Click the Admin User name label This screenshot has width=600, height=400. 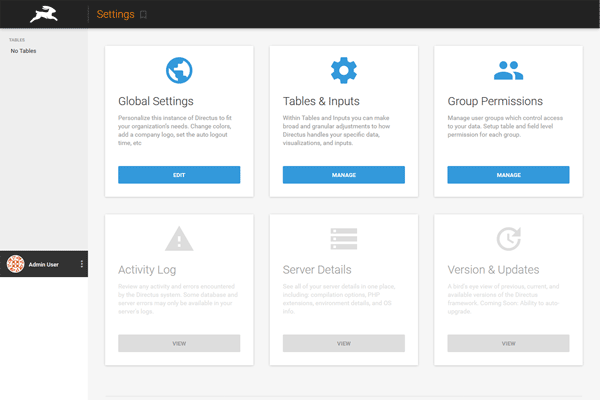click(x=43, y=264)
